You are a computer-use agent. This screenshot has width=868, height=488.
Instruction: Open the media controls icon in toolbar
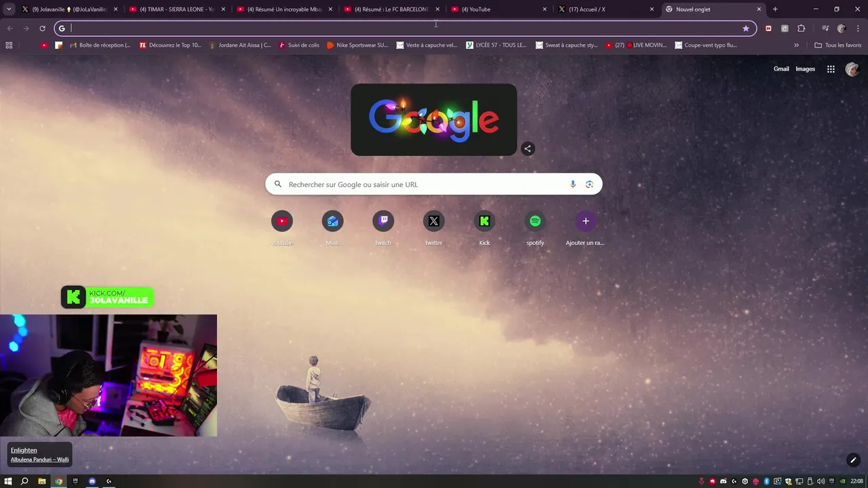click(x=825, y=28)
